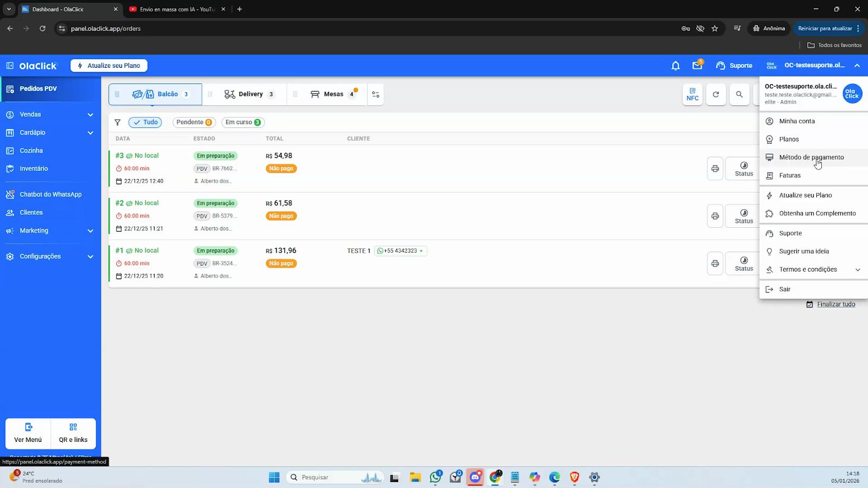This screenshot has height=488, width=868.
Task: Open the messages envelope icon
Action: coord(697,66)
